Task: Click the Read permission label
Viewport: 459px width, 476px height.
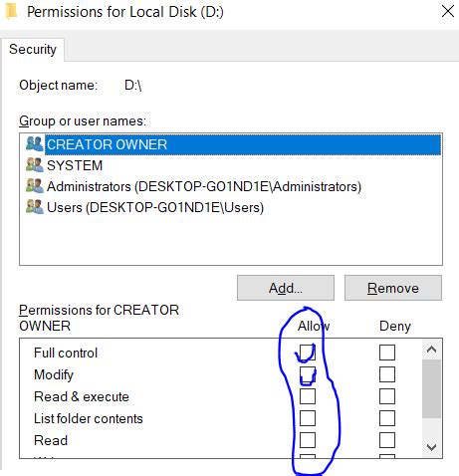Action: (x=51, y=440)
